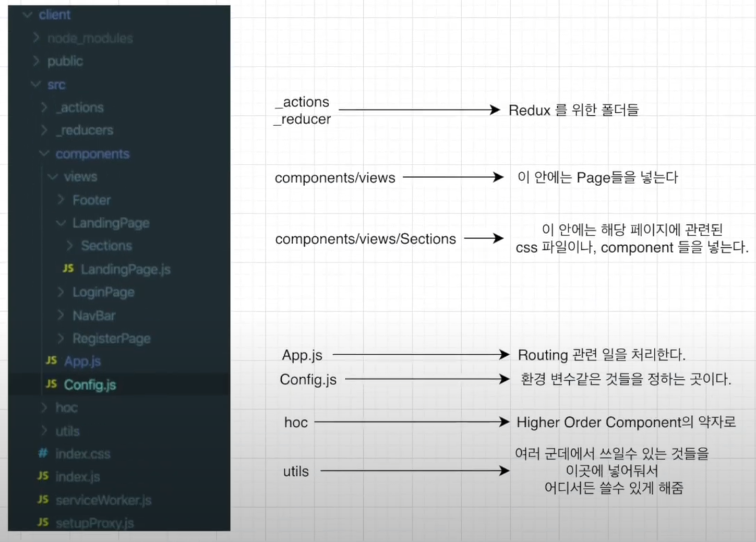Click the '_reducer' diagram label
This screenshot has width=756, height=542.
[x=302, y=119]
